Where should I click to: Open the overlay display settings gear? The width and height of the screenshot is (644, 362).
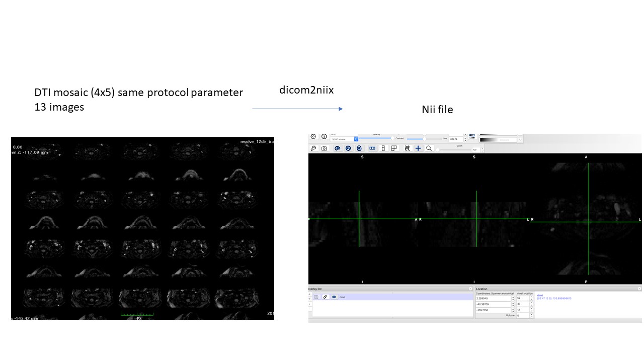(x=313, y=136)
